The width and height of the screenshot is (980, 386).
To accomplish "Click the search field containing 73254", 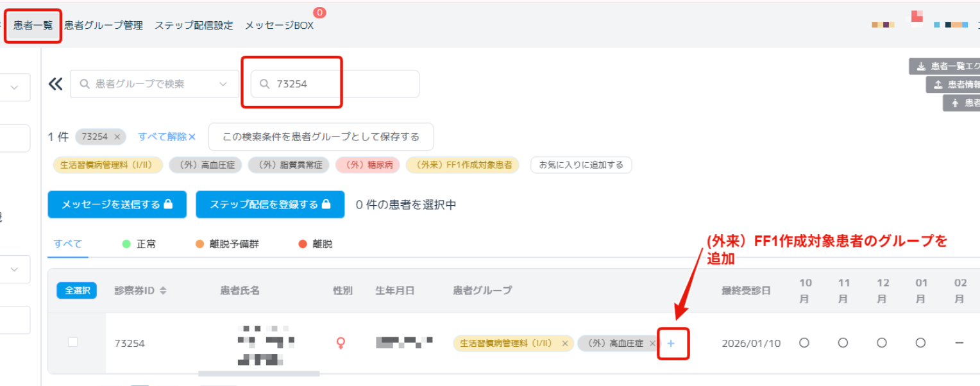I will [335, 84].
